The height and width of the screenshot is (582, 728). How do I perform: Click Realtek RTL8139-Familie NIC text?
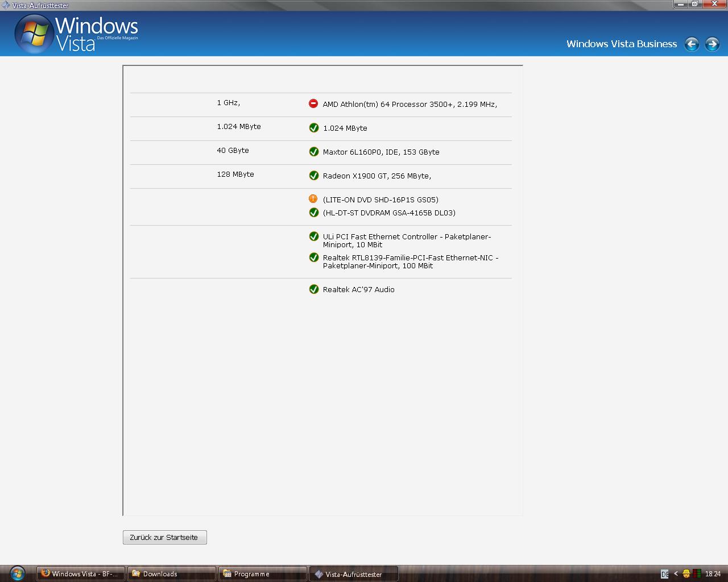tap(411, 261)
